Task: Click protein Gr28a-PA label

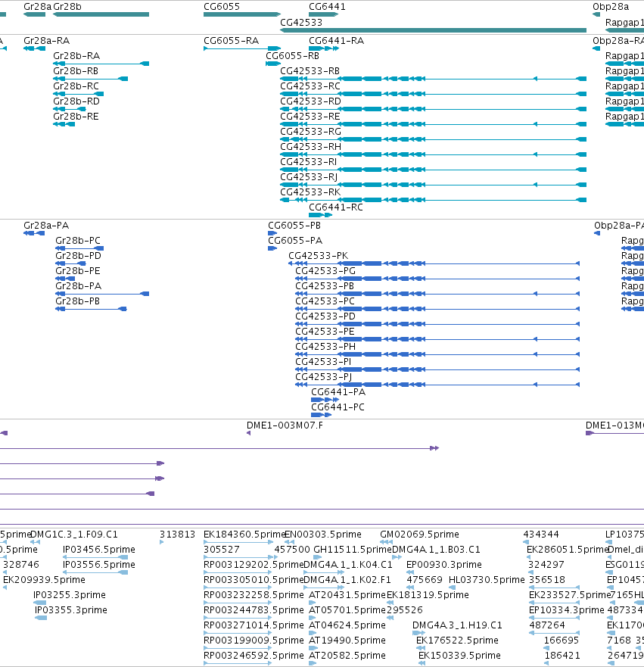Action: [x=46, y=226]
